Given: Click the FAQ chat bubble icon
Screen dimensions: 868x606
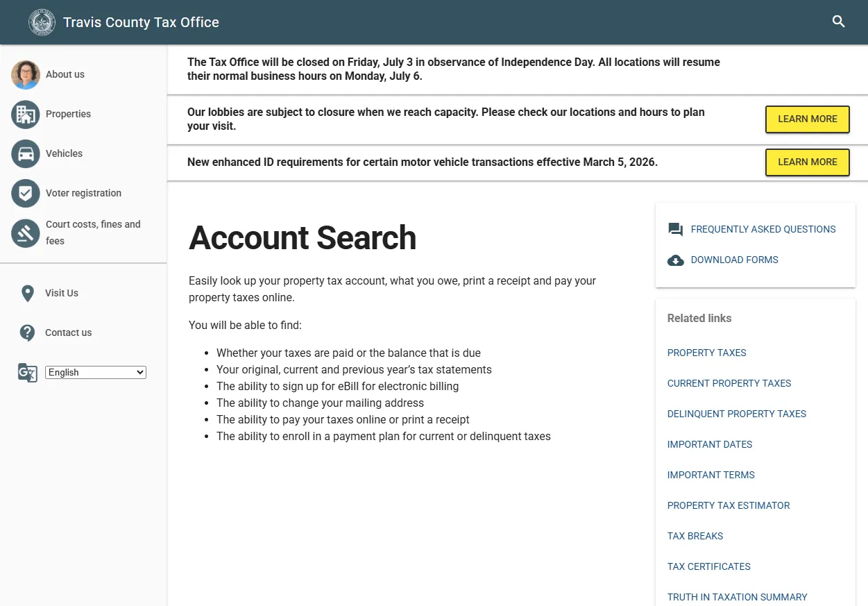Looking at the screenshot, I should tap(675, 230).
